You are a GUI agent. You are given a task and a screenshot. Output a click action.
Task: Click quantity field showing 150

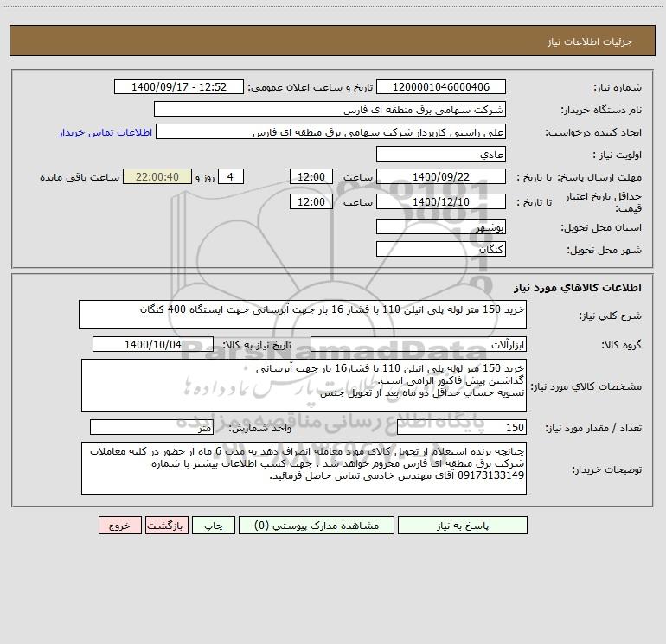tap(462, 427)
